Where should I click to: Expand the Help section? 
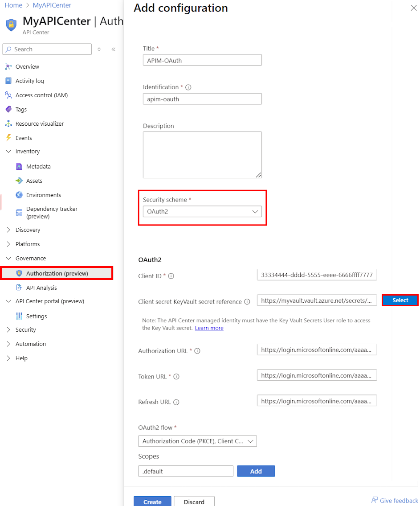(8, 358)
